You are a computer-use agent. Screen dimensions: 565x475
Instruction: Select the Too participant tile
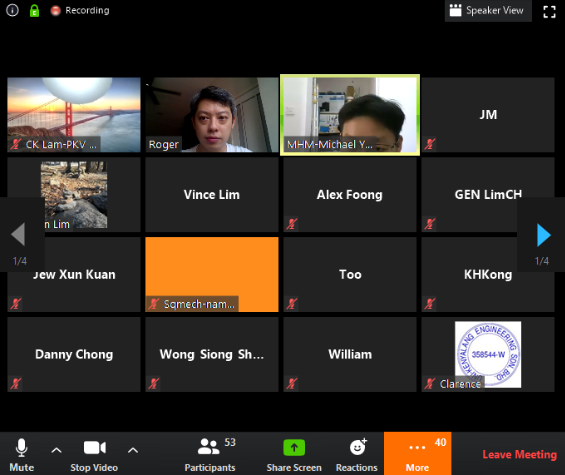pos(350,274)
